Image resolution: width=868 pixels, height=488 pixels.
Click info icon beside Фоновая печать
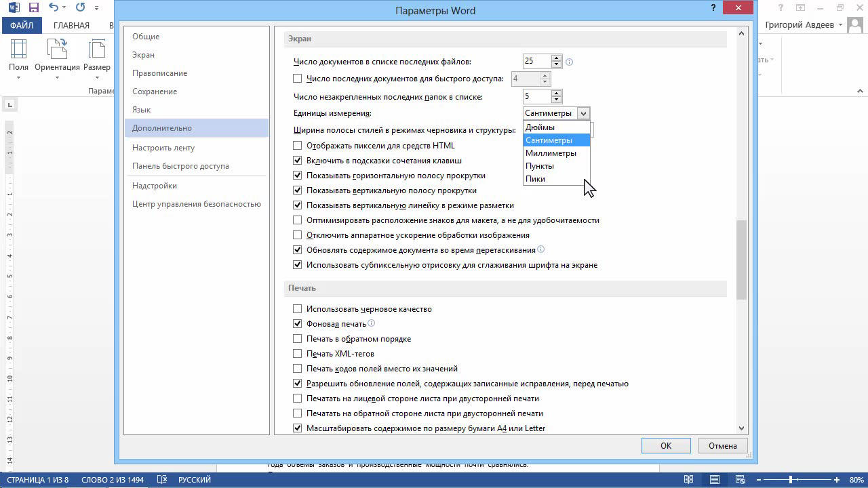[x=371, y=323]
